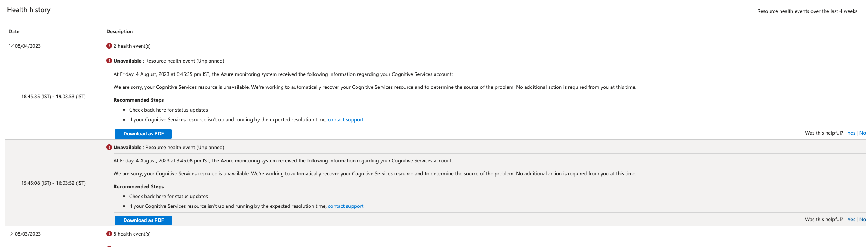Open contact support link in 6:45:35 pm event
Screen dimensions: 868x247
point(345,120)
